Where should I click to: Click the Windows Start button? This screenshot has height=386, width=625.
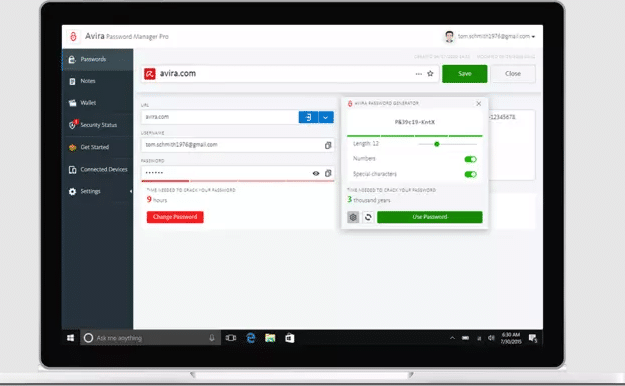(x=71, y=338)
